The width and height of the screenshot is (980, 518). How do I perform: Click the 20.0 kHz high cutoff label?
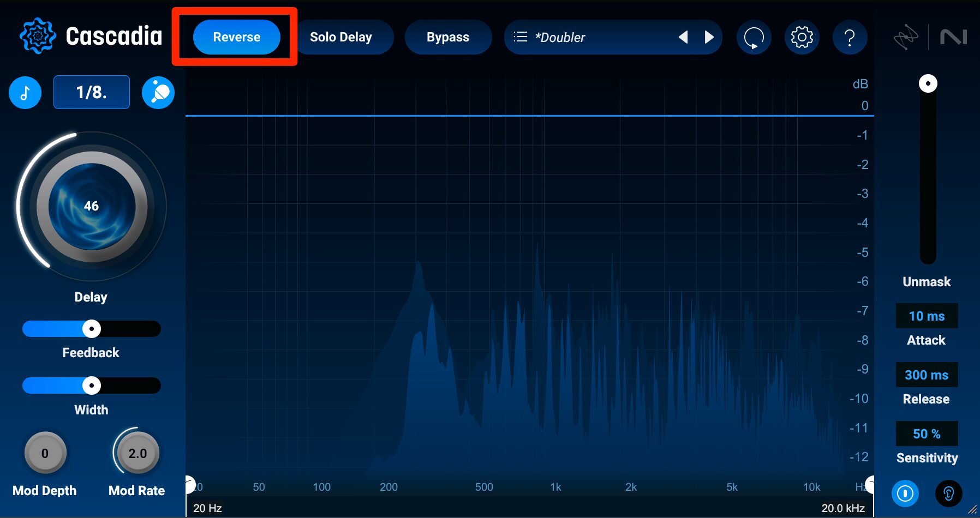[x=843, y=508]
